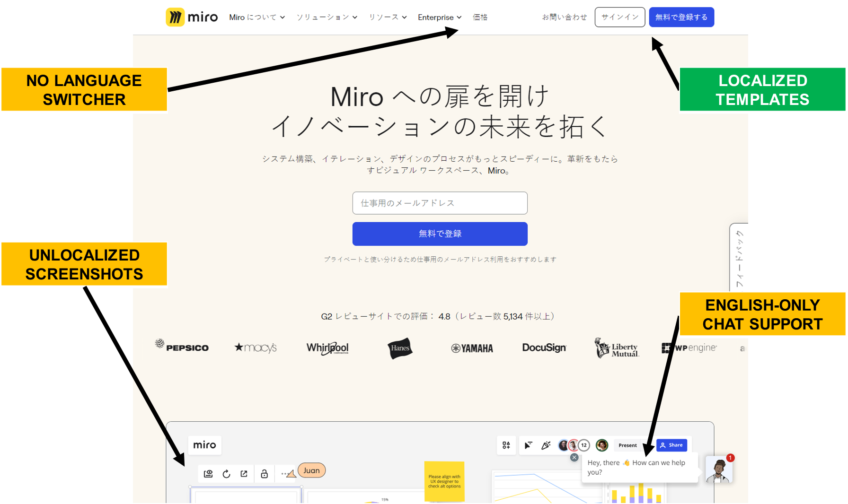This screenshot has height=504, width=848.
Task: Open the フィードバック side tab
Action: 739,258
